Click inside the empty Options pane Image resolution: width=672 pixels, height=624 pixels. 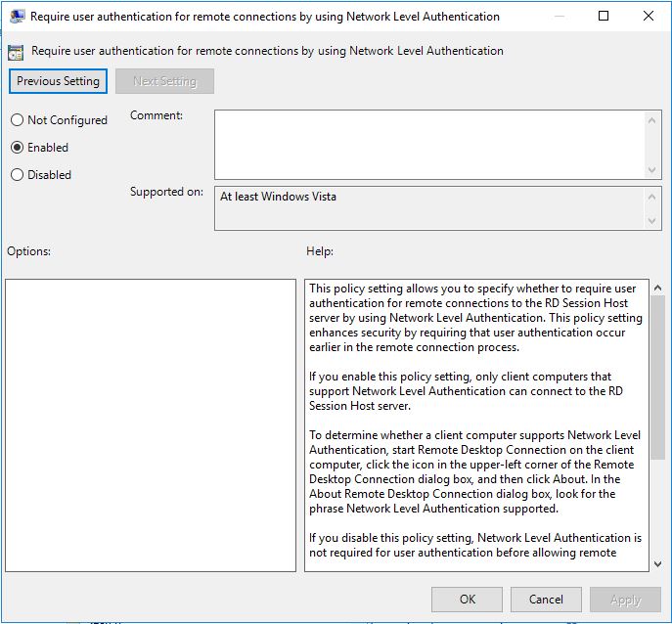coord(151,425)
